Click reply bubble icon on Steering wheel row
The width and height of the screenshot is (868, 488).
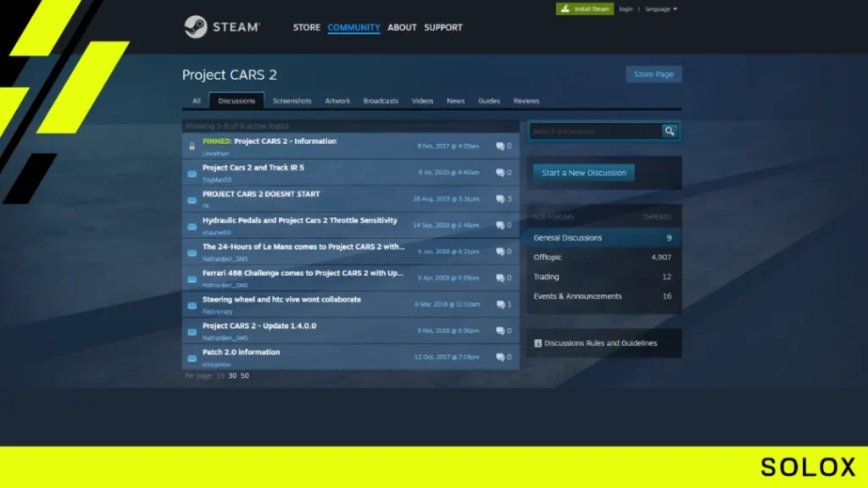coord(500,304)
